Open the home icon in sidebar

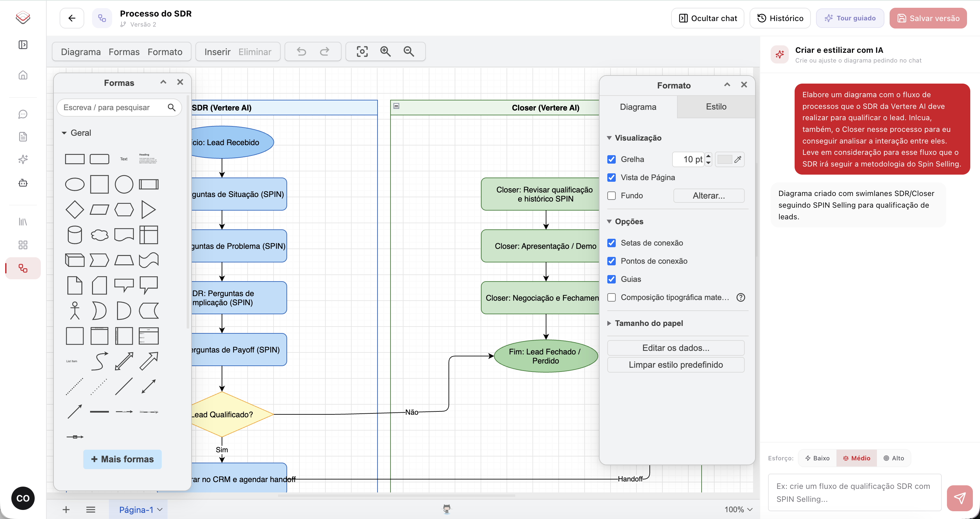(x=23, y=75)
